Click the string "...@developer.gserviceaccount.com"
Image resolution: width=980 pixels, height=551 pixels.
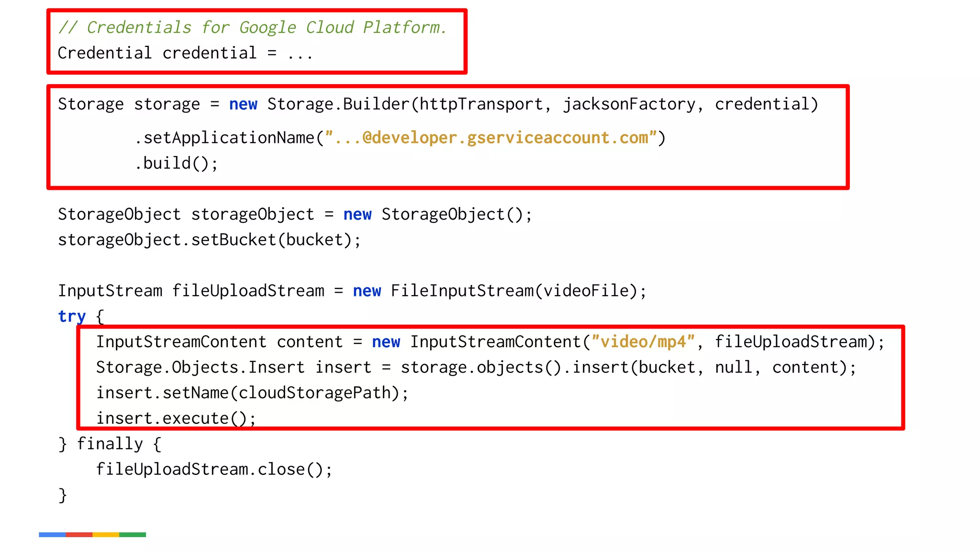click(x=491, y=138)
